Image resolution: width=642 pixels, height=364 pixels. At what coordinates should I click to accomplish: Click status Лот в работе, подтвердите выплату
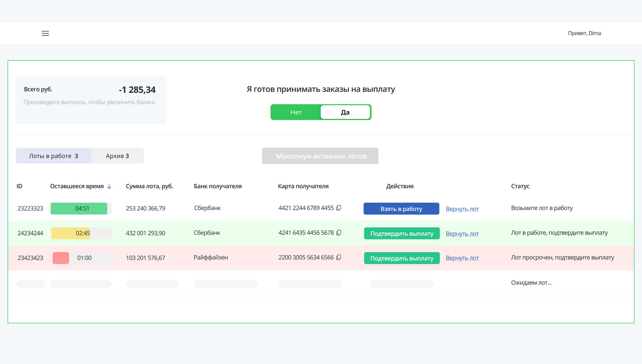coord(559,233)
